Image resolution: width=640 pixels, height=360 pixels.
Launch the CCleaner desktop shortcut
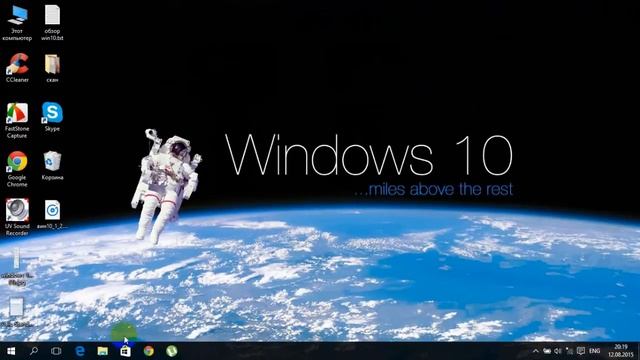17,68
